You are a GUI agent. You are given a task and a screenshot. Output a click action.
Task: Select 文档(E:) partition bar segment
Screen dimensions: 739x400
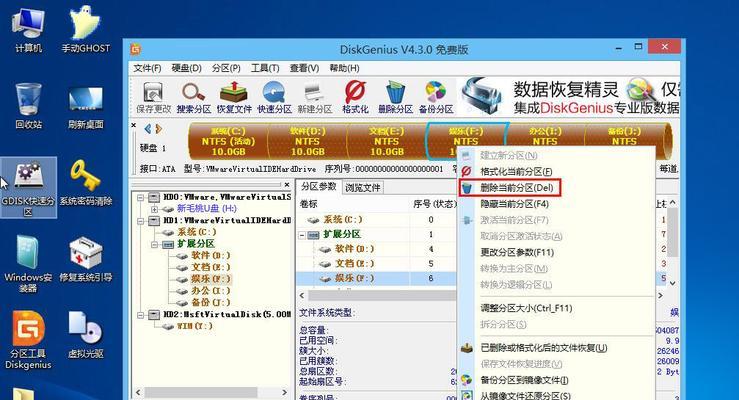point(386,141)
